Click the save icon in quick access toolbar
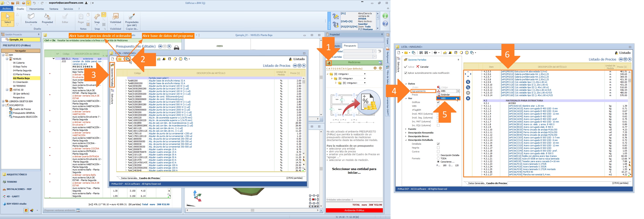This screenshot has width=644, height=219. pyautogui.click(x=18, y=3)
